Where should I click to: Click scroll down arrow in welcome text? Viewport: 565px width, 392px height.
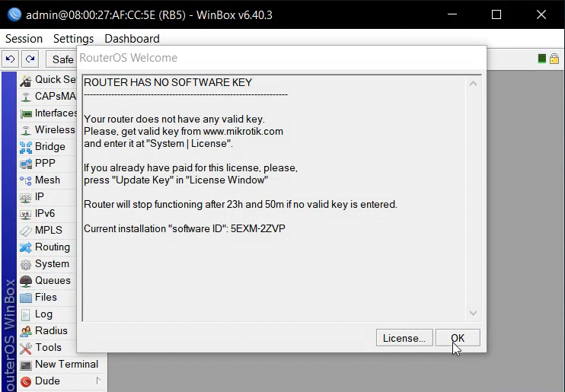[473, 313]
